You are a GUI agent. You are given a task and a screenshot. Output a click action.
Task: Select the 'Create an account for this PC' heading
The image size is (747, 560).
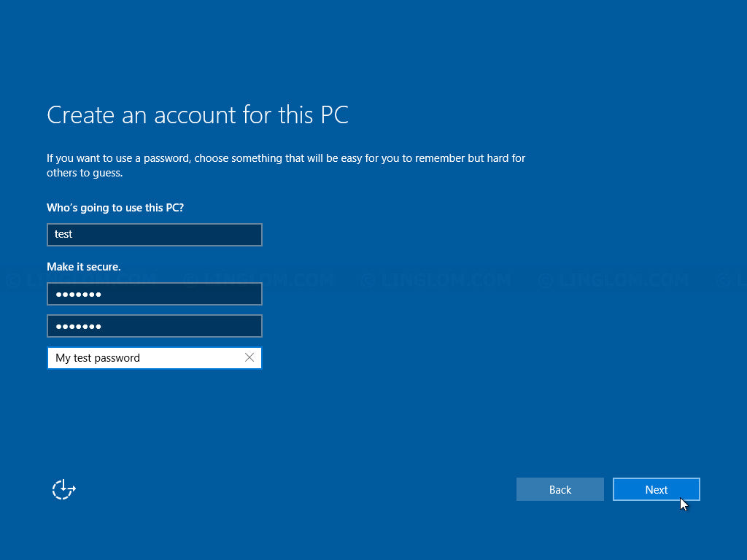[198, 115]
